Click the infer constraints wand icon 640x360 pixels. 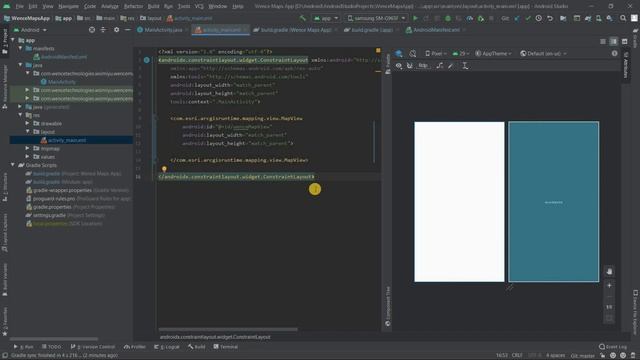coord(451,66)
